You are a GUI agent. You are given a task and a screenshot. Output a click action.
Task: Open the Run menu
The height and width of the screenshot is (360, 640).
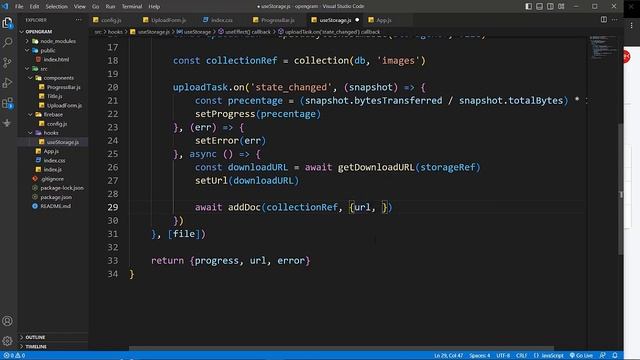[110, 6]
